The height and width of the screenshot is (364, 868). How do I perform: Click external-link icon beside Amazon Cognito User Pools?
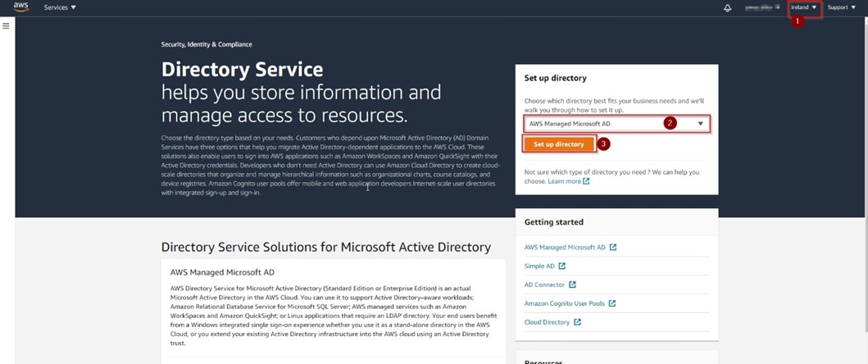click(x=611, y=303)
